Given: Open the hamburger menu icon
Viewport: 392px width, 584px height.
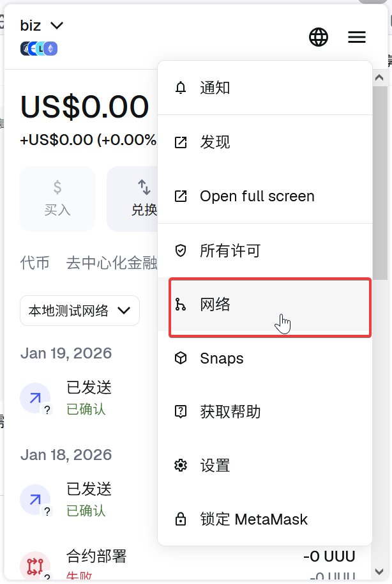Looking at the screenshot, I should [356, 37].
